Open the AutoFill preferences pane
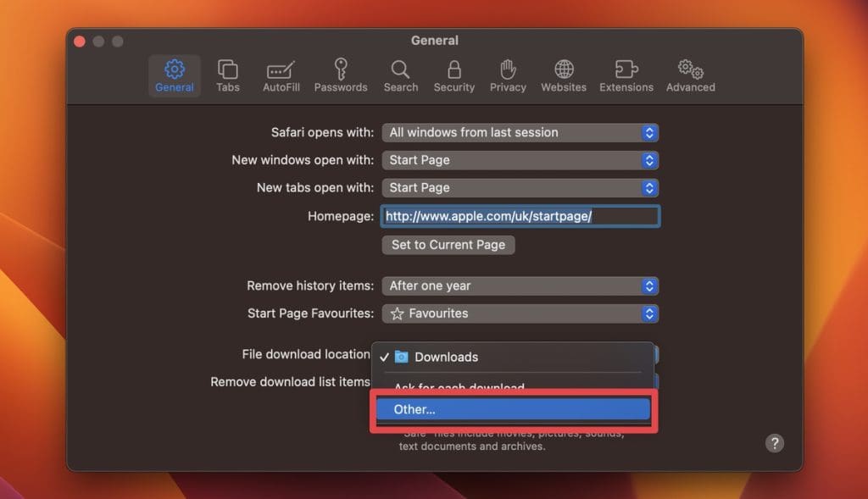The width and height of the screenshot is (868, 499). pyautogui.click(x=281, y=75)
